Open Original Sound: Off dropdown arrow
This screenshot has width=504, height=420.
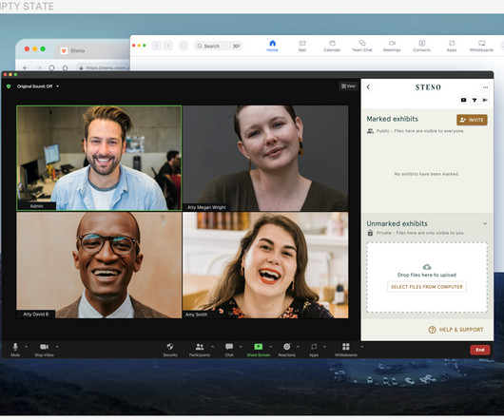(x=58, y=86)
